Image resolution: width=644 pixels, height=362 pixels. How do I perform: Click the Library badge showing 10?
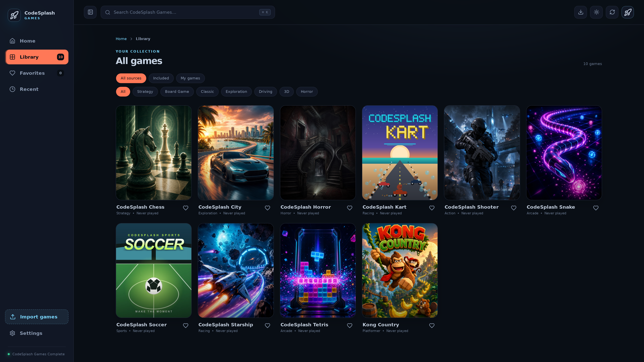coord(61,57)
